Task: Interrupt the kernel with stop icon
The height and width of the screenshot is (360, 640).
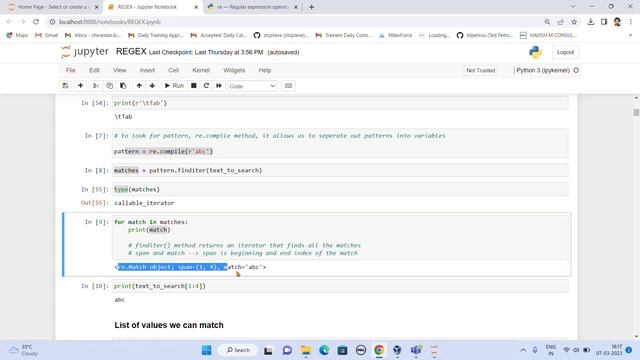Action: point(194,86)
